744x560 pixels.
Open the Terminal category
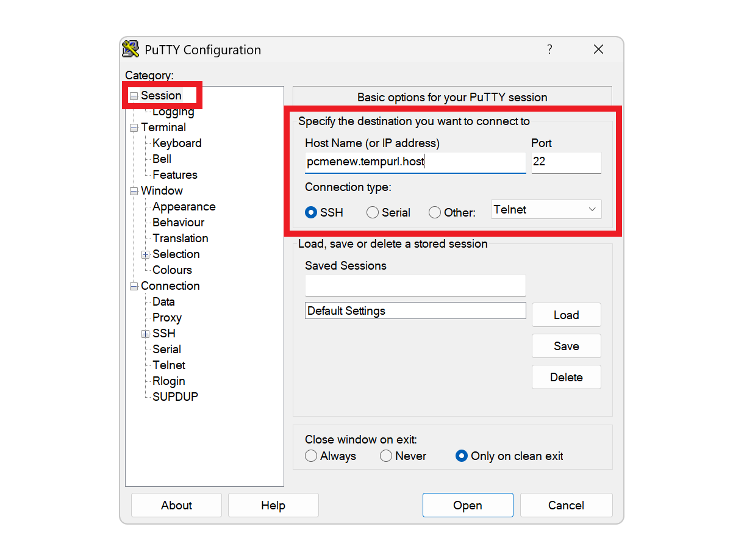[163, 127]
